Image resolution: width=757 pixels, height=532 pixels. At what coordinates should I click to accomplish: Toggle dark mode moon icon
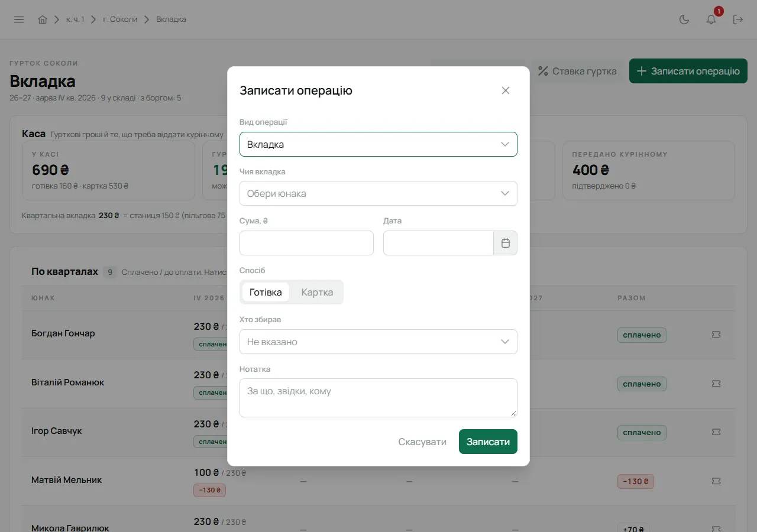tap(684, 20)
